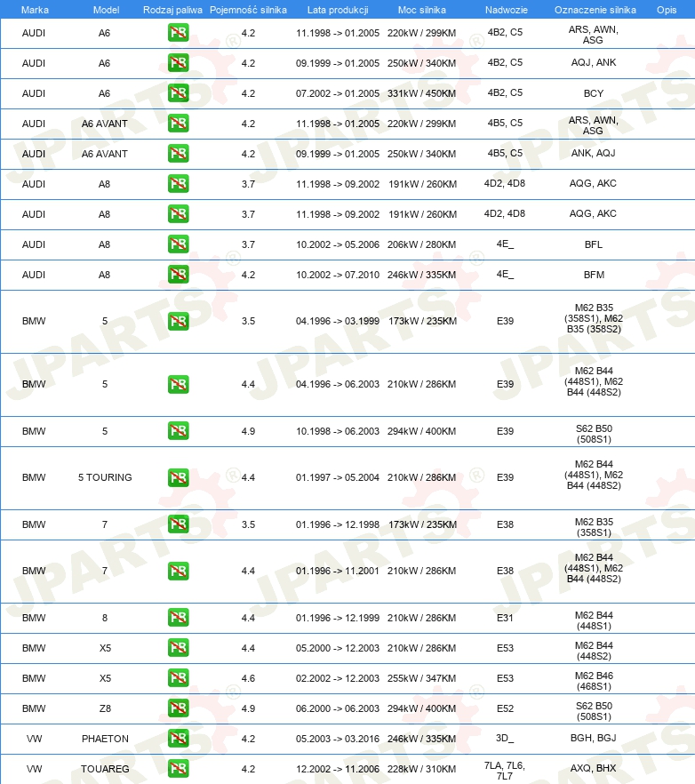Select the BFL engine code cell
This screenshot has height=784, width=695.
point(594,244)
